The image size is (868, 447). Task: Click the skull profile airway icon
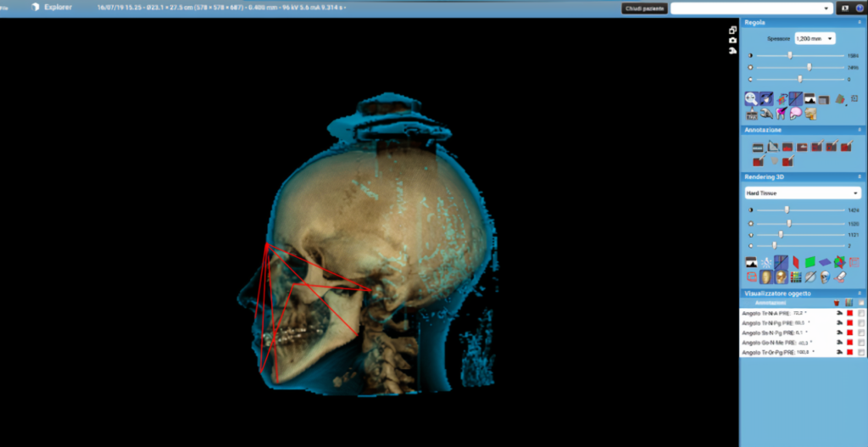[810, 114]
